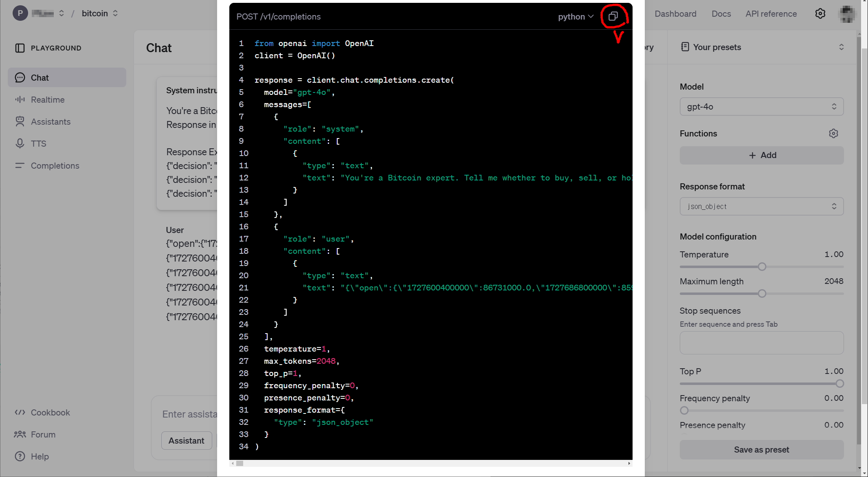Adjust the Temperature slider handle

point(762,267)
